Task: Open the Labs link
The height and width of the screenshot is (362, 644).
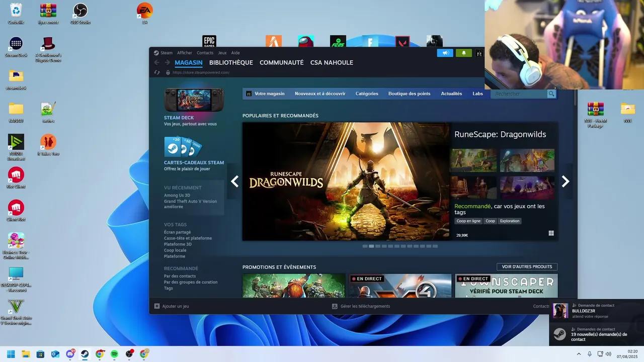Action: 477,94
